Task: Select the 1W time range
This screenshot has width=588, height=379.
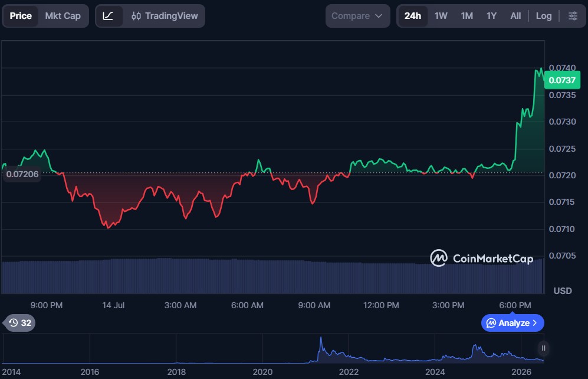Action: pyautogui.click(x=441, y=16)
